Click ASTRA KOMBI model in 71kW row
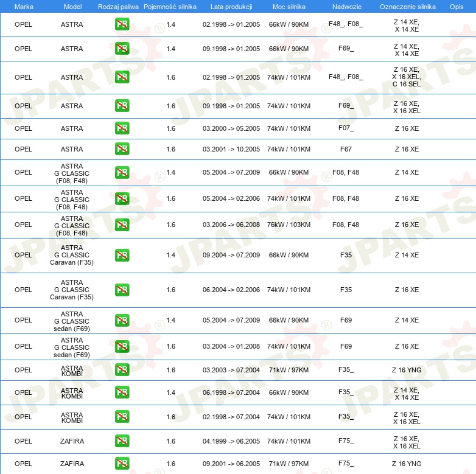The image size is (476, 474). pos(72,371)
